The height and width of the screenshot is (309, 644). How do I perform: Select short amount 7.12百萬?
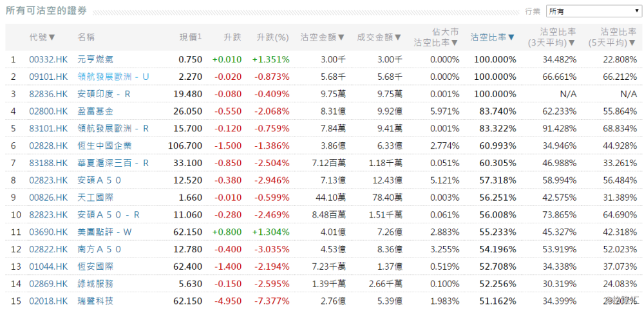coord(328,163)
